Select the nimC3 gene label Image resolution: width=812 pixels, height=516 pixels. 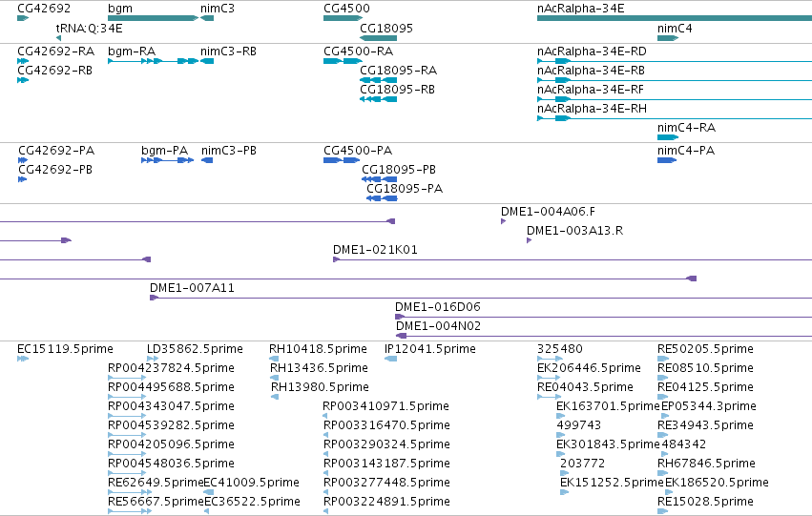(218, 9)
